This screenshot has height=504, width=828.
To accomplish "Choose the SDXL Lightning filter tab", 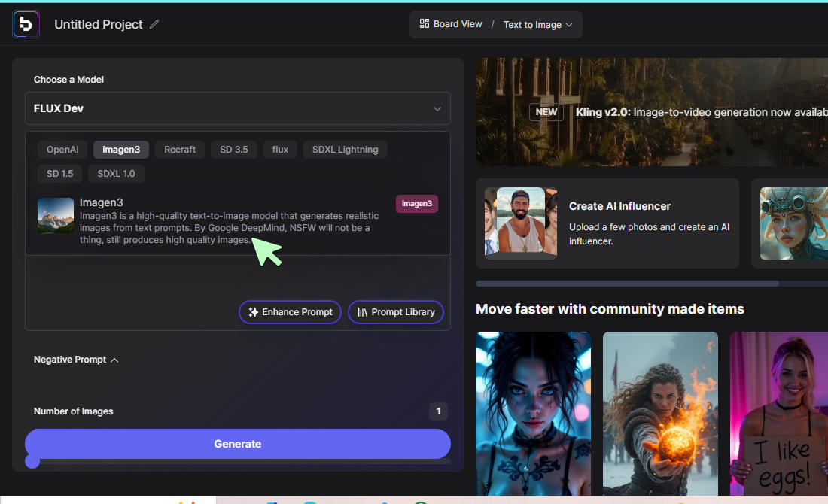I will point(346,150).
